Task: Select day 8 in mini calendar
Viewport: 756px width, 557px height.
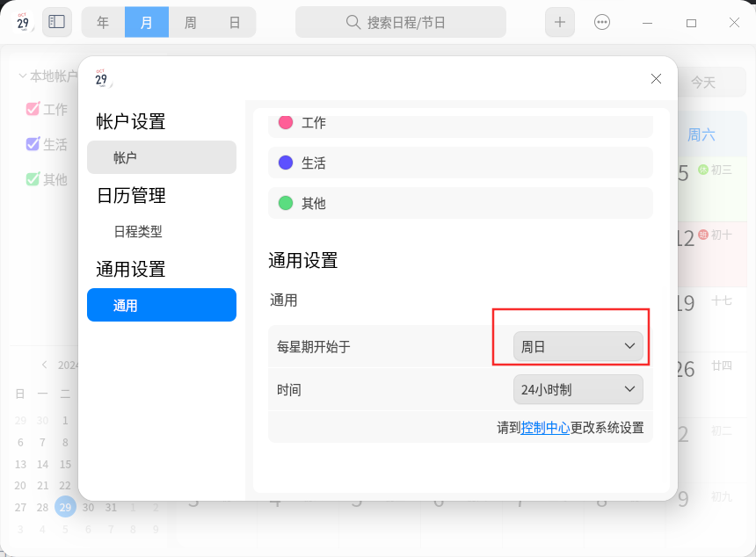Action: 65,442
